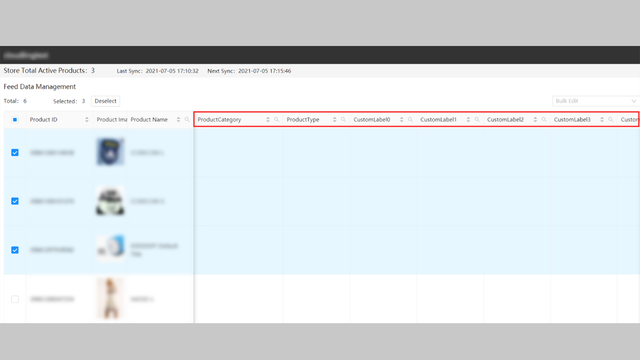Open the blue round product thumbnail
640x360 pixels.
110,247
